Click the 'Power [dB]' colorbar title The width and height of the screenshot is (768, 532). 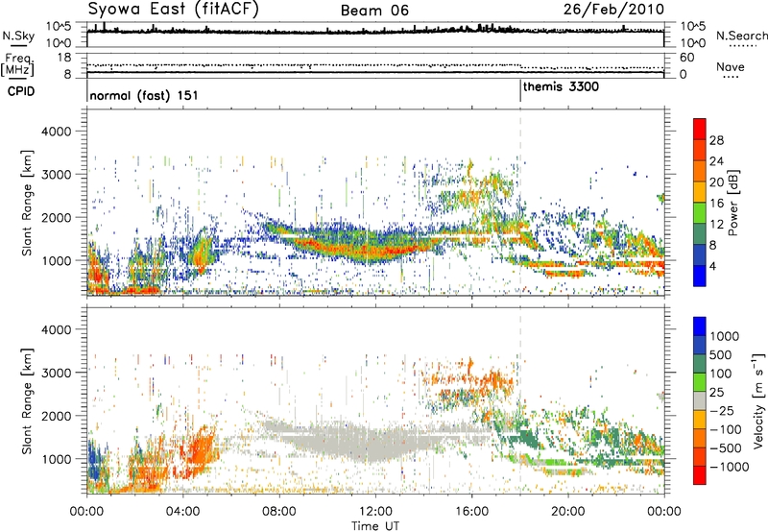tap(733, 203)
